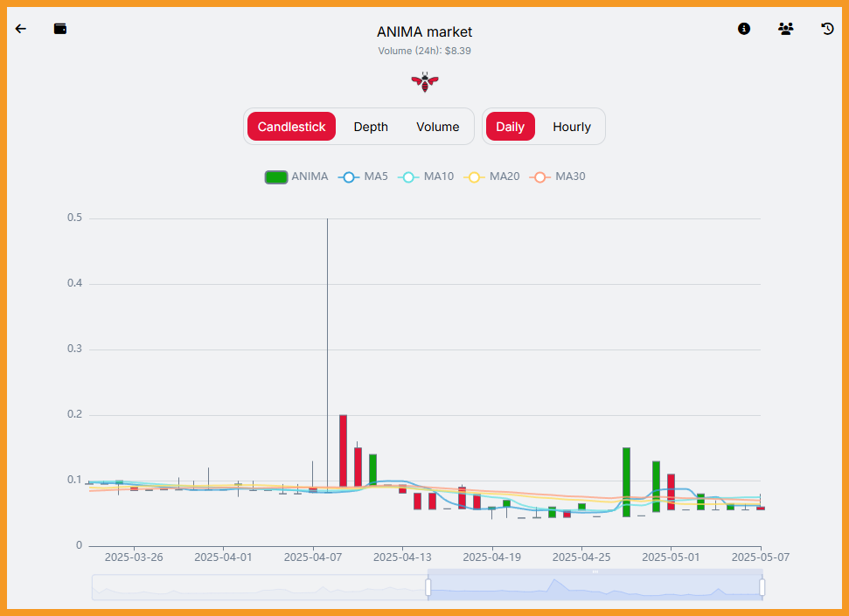This screenshot has width=849, height=616.
Task: Click the left handle of the zoom slider
Action: (428, 587)
